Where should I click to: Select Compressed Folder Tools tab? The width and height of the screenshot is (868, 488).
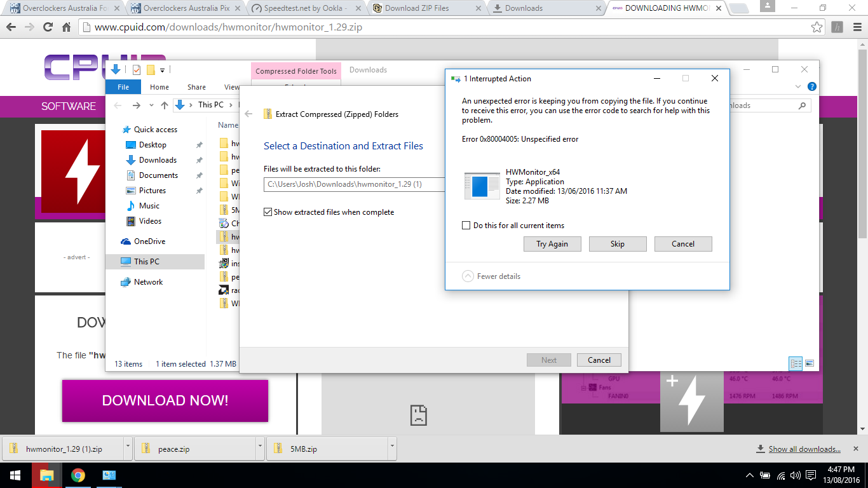tap(296, 71)
